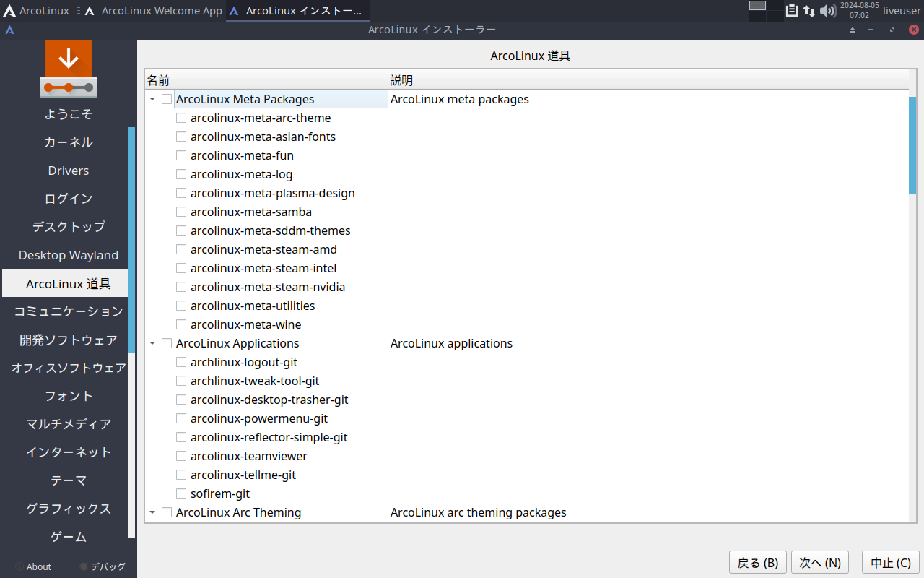Click the 名前 column header
Viewport: 924px width, 578px height.
[x=266, y=80]
